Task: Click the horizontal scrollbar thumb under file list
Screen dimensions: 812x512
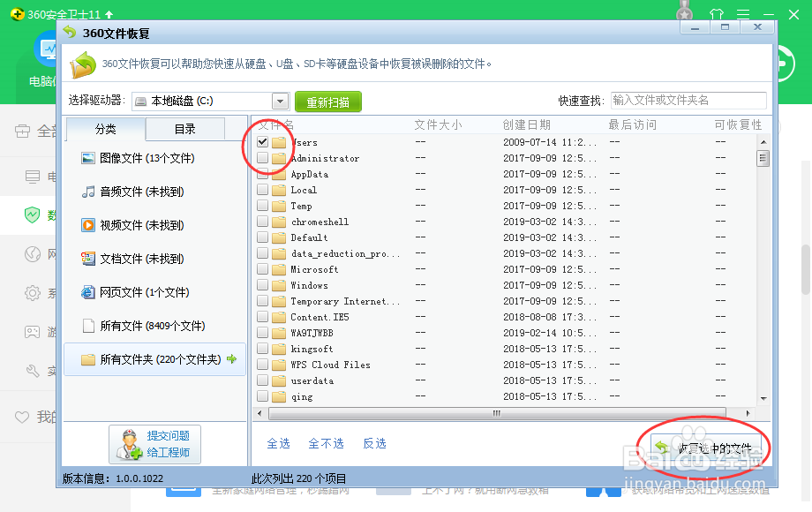Action: point(497,413)
